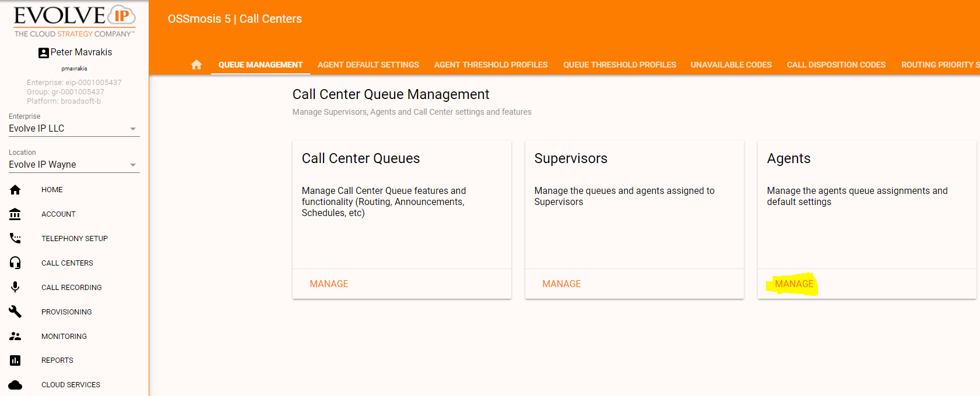The width and height of the screenshot is (980, 396).
Task: Click the Monitoring people icon
Action: tap(15, 336)
